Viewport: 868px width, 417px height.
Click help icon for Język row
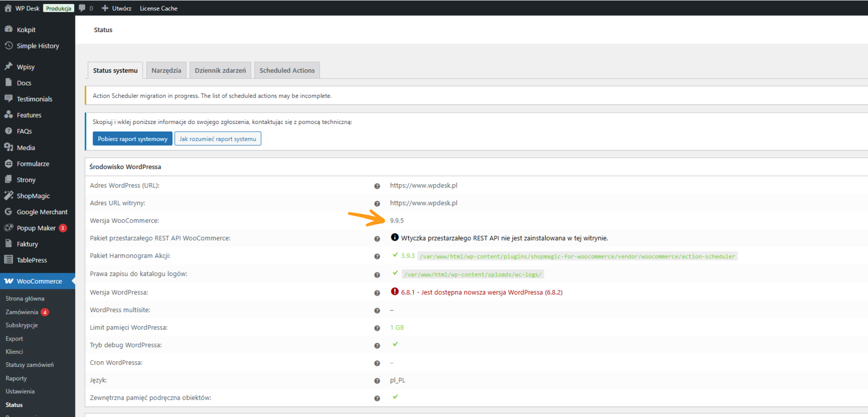[x=377, y=381]
